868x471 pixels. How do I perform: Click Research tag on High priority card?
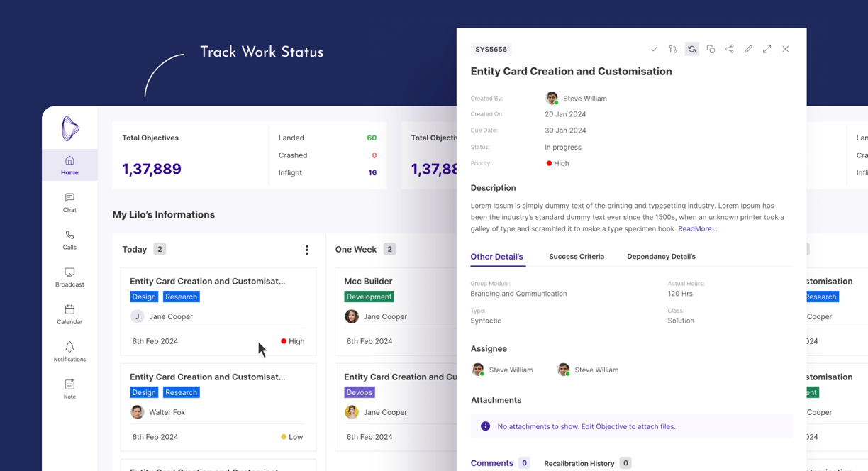(x=182, y=297)
